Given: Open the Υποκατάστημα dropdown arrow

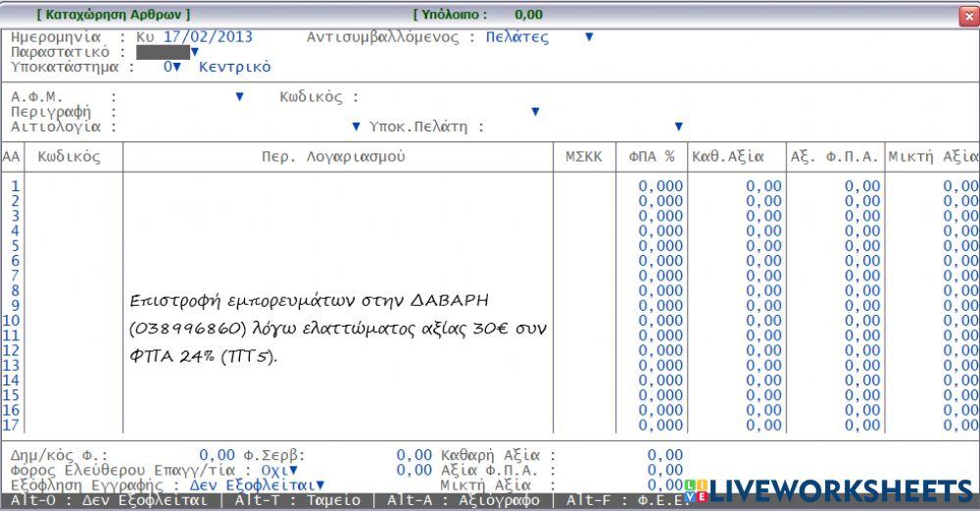Looking at the screenshot, I should [177, 67].
